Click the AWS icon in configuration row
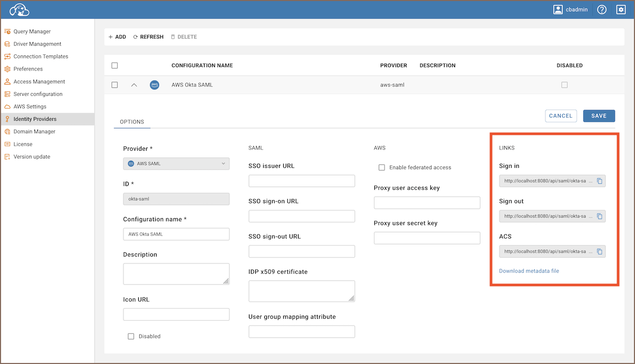Screen dimensions: 635x364 155,85
